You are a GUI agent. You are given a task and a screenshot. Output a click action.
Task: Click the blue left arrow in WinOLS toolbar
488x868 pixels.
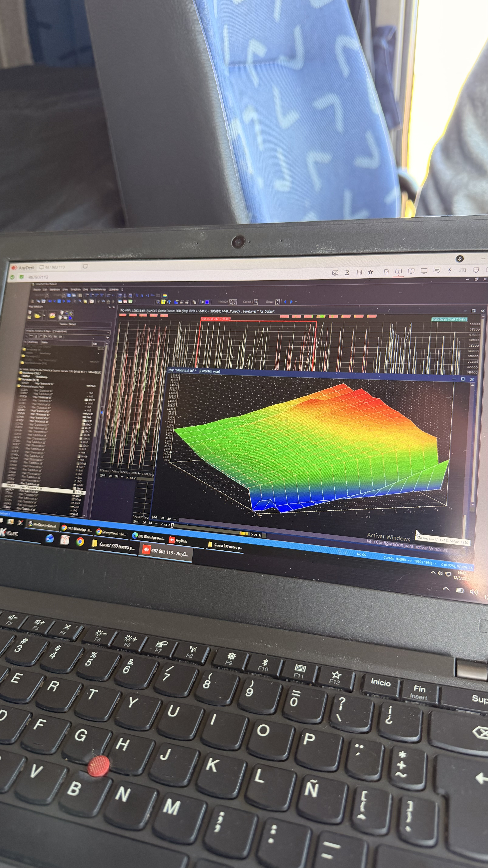pos(285,302)
